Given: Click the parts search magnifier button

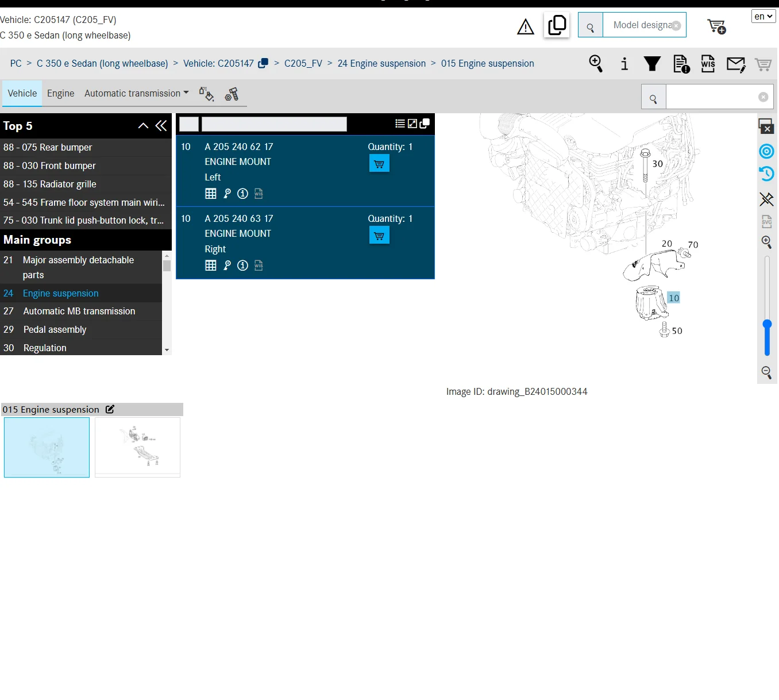Looking at the screenshot, I should pos(654,97).
